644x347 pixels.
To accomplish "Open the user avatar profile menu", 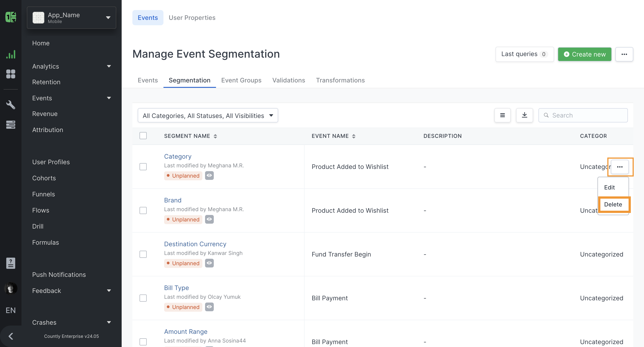I will point(11,288).
